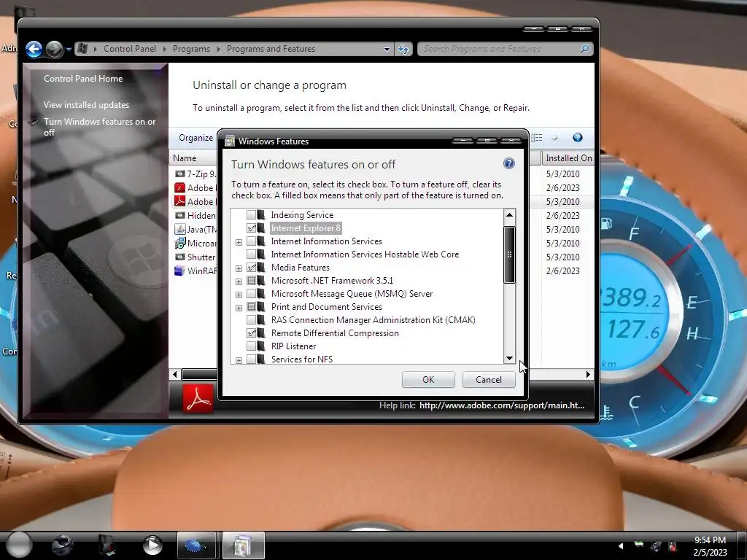
Task: Click the Forward arrow in Control Panel window
Action: (x=54, y=49)
